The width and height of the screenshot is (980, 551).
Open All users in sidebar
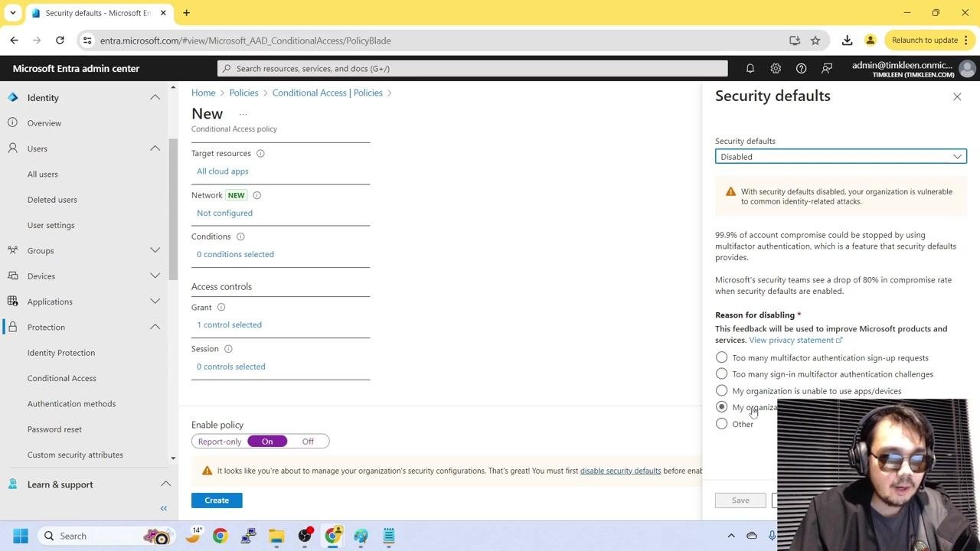click(43, 174)
